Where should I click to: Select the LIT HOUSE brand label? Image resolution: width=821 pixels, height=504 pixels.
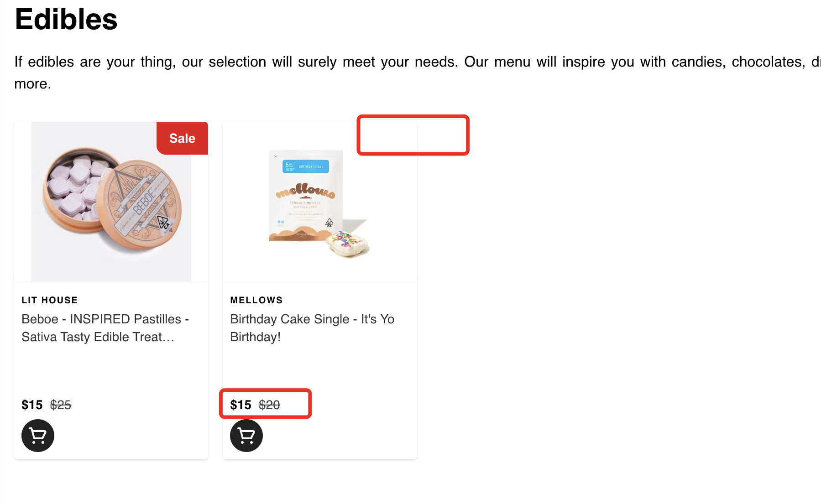(x=50, y=300)
